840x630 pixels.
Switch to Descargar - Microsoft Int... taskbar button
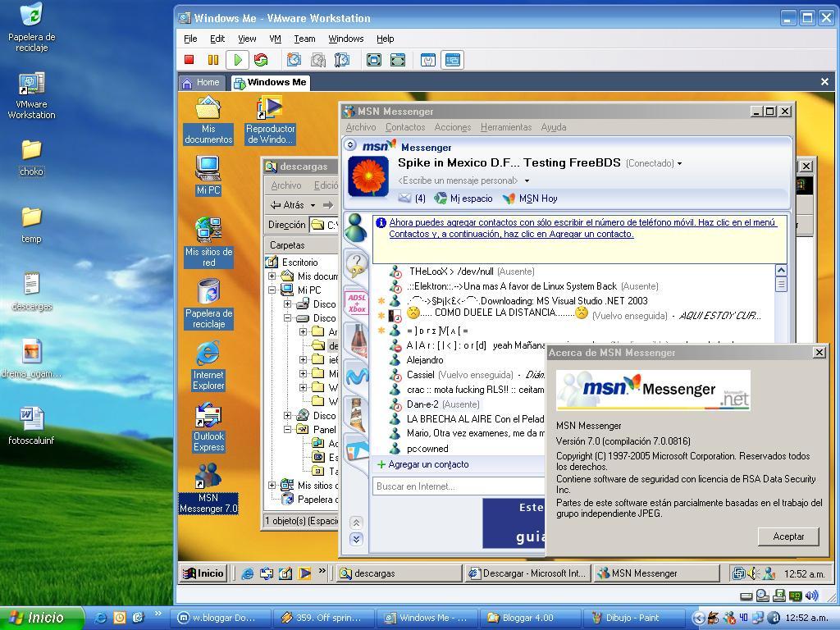click(527, 573)
